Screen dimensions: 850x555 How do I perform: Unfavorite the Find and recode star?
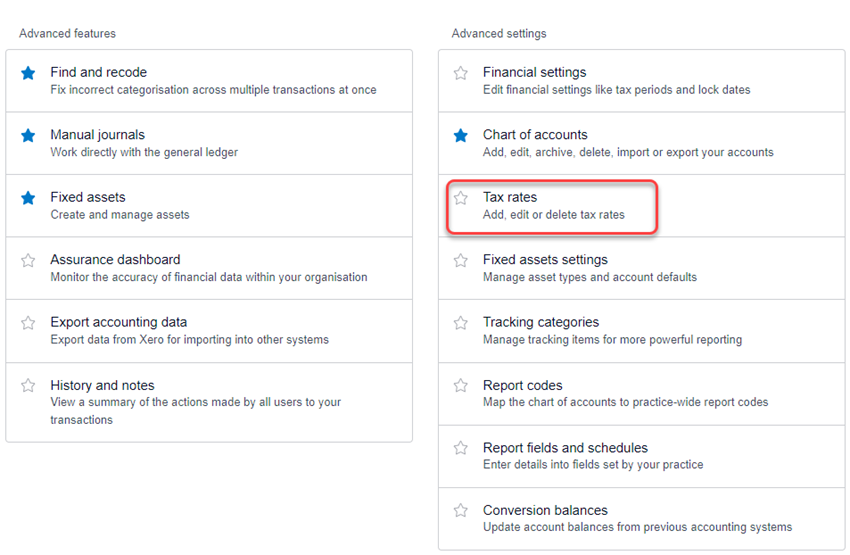[28, 73]
